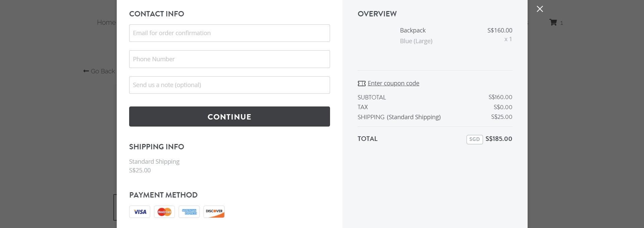This screenshot has height=228, width=644.
Task: Open the Enter coupon code link
Action: tap(393, 83)
